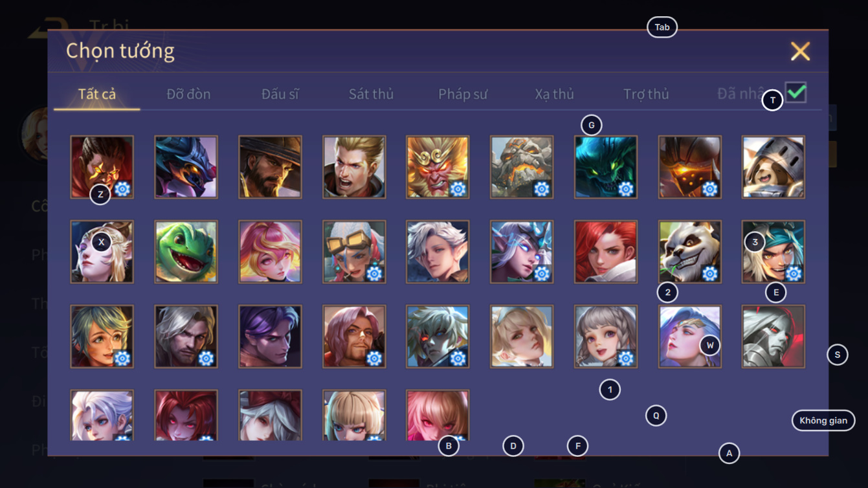Filter heroes by Pháp sư tab
Image resolution: width=868 pixels, height=488 pixels.
[463, 94]
